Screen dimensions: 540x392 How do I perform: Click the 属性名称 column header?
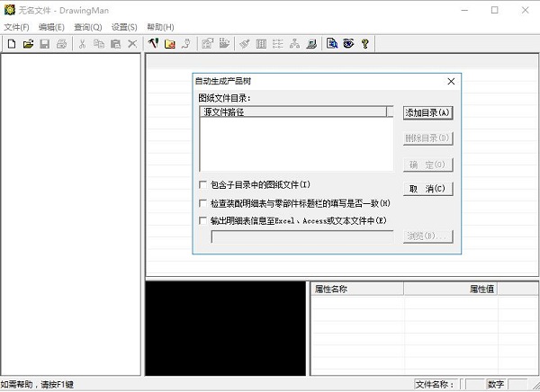click(356, 290)
